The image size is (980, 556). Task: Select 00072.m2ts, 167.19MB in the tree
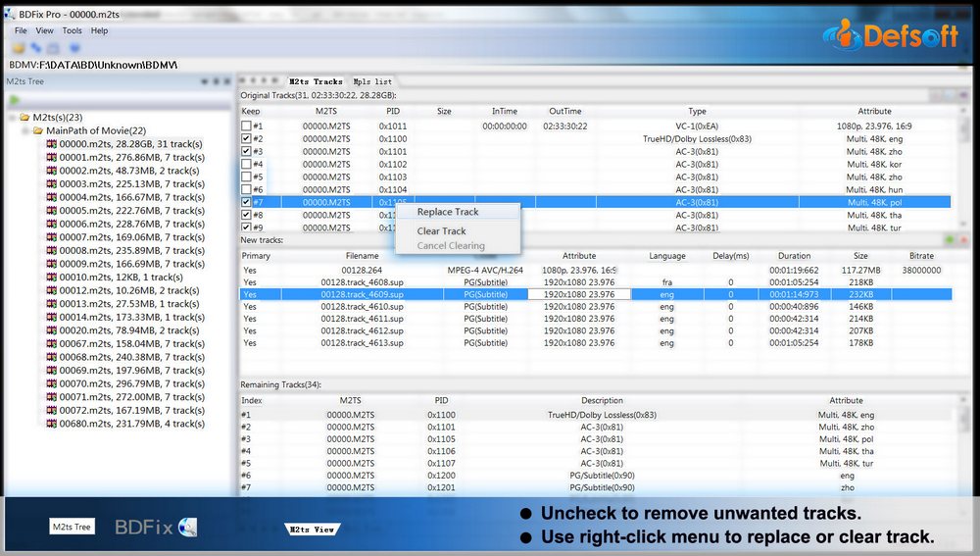click(132, 410)
